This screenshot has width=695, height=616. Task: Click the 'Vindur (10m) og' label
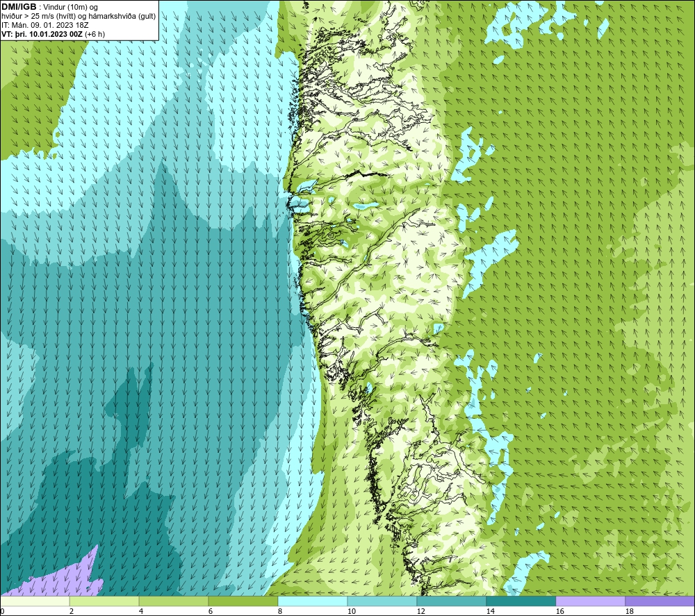click(x=70, y=8)
